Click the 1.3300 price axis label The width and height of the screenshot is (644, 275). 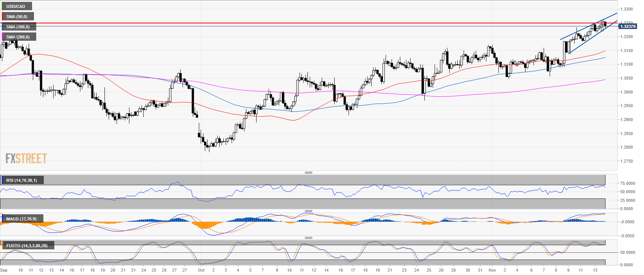pos(626,9)
